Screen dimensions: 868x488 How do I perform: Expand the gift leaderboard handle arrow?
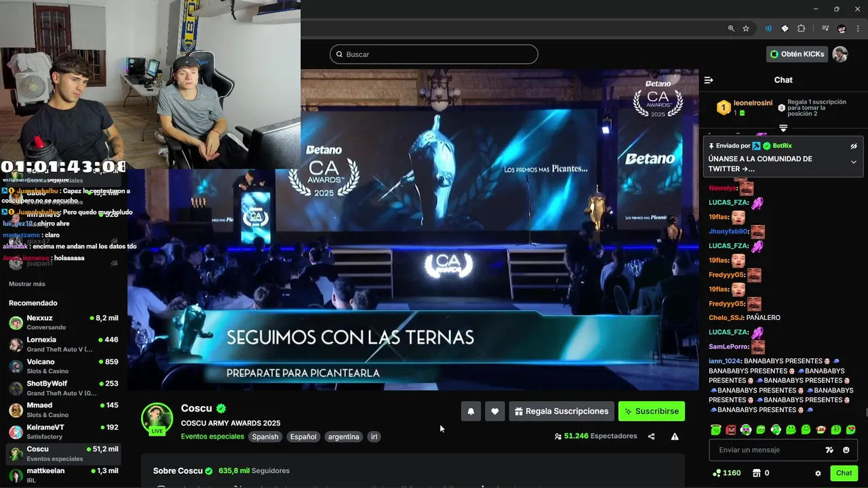coord(783,128)
